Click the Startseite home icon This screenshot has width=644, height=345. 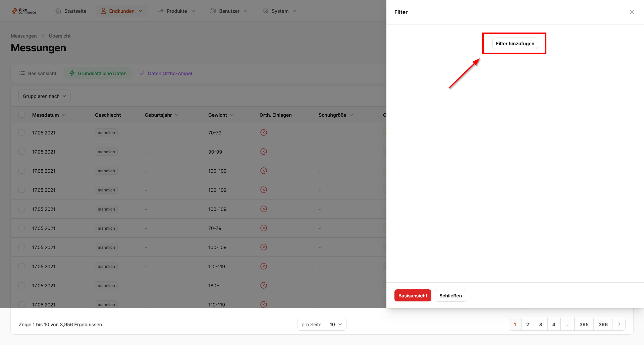pos(58,11)
